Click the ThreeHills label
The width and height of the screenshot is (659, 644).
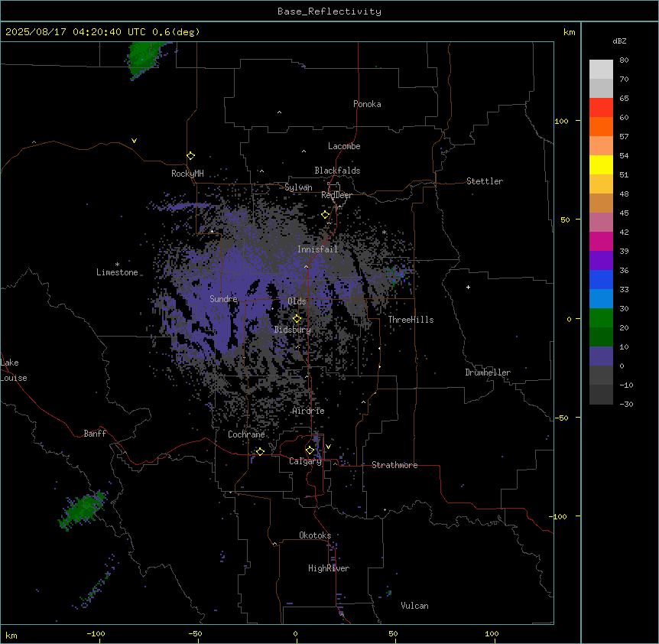(x=411, y=320)
